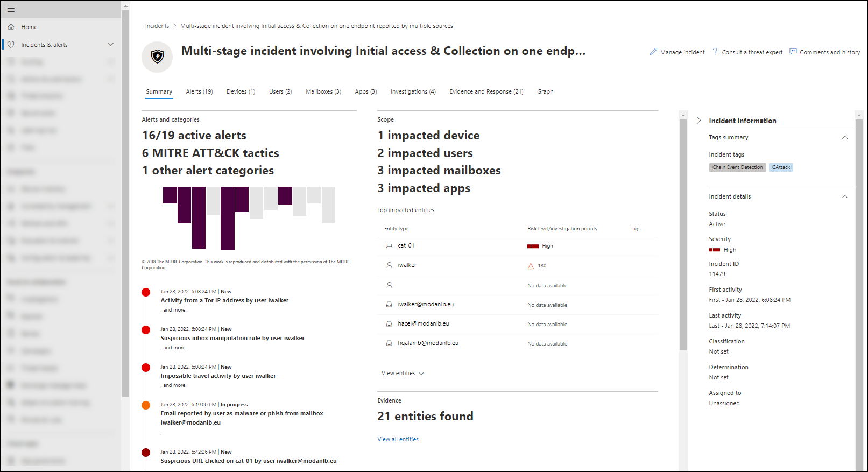This screenshot has width=868, height=472.
Task: Click the Entity type column header
Action: [396, 229]
